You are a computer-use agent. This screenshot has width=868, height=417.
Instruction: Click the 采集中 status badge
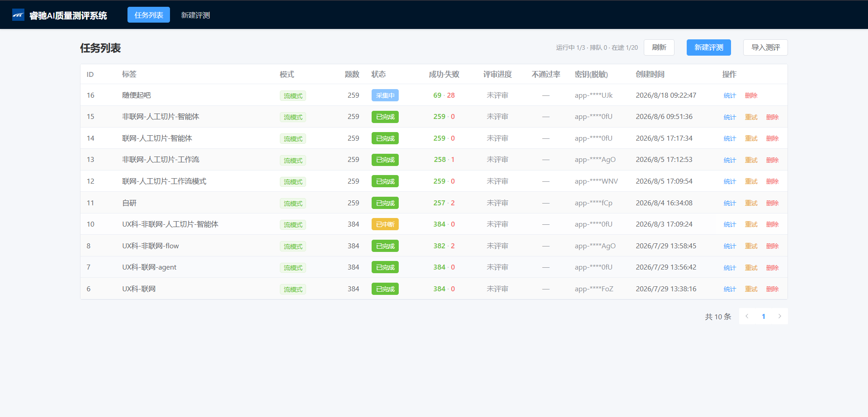tap(385, 95)
